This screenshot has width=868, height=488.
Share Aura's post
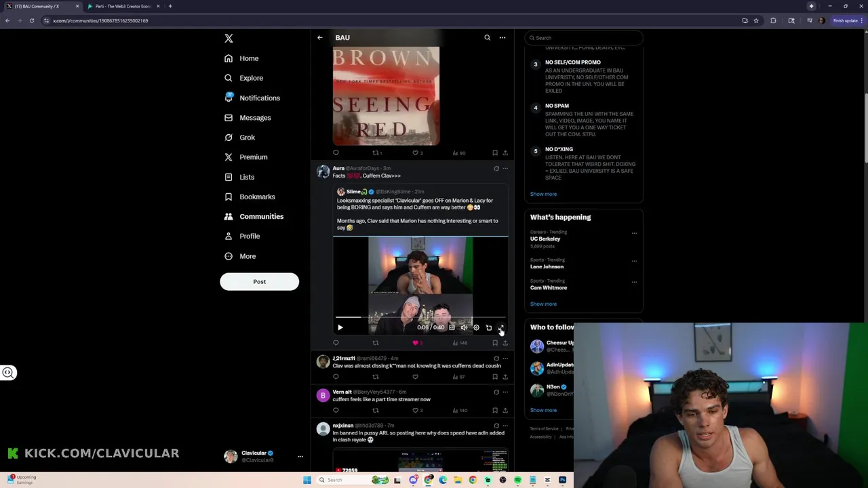click(505, 343)
